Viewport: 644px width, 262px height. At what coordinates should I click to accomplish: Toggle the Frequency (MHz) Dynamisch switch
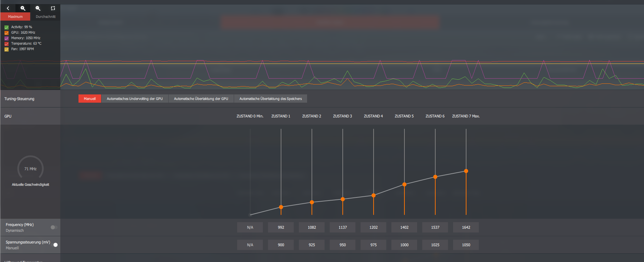54,227
